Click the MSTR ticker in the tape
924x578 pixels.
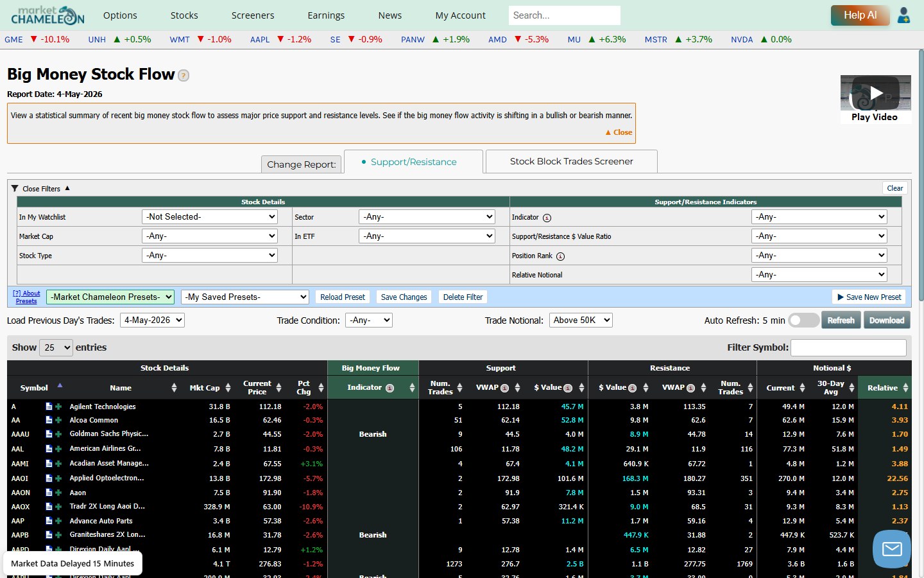[656, 40]
